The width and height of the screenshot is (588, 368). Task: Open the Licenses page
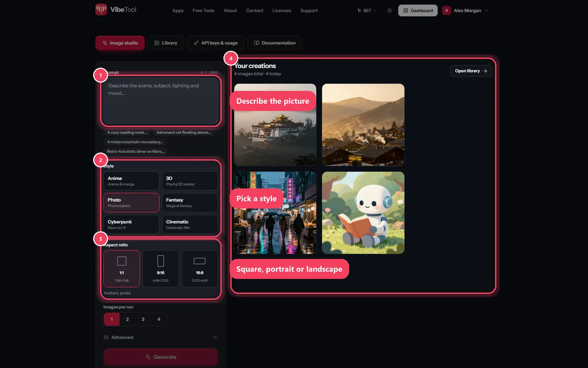(282, 11)
